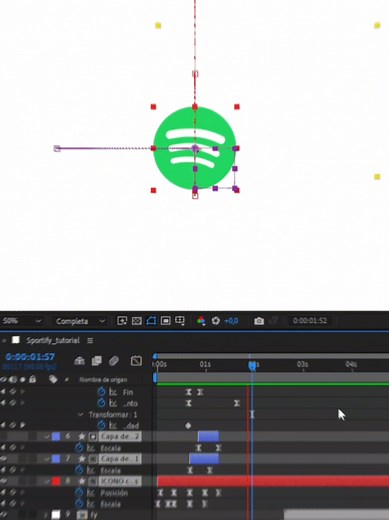389x520 pixels.
Task: Click Escala stopwatch under layer 6
Action: (x=79, y=448)
